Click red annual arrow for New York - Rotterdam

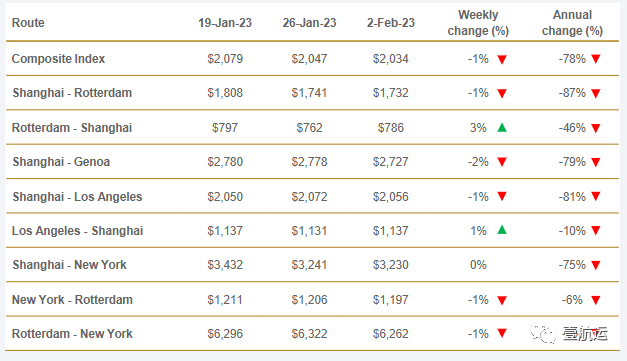pyautogui.click(x=596, y=300)
